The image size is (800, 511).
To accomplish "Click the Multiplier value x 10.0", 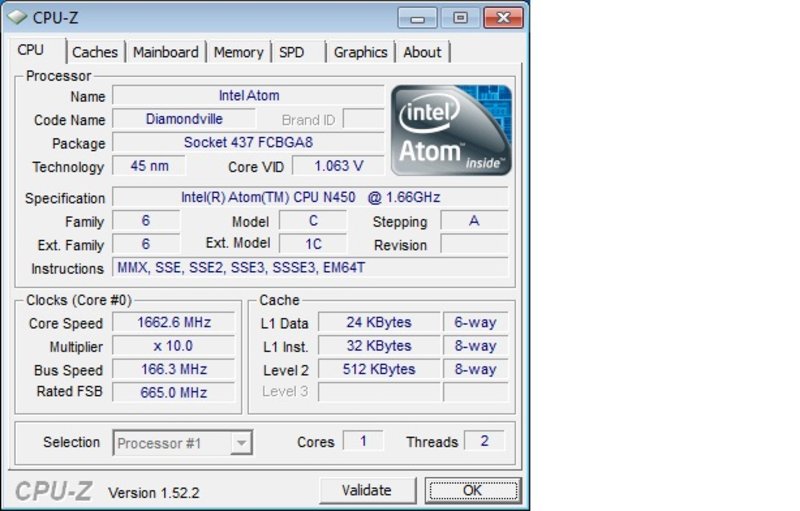I will click(x=173, y=346).
